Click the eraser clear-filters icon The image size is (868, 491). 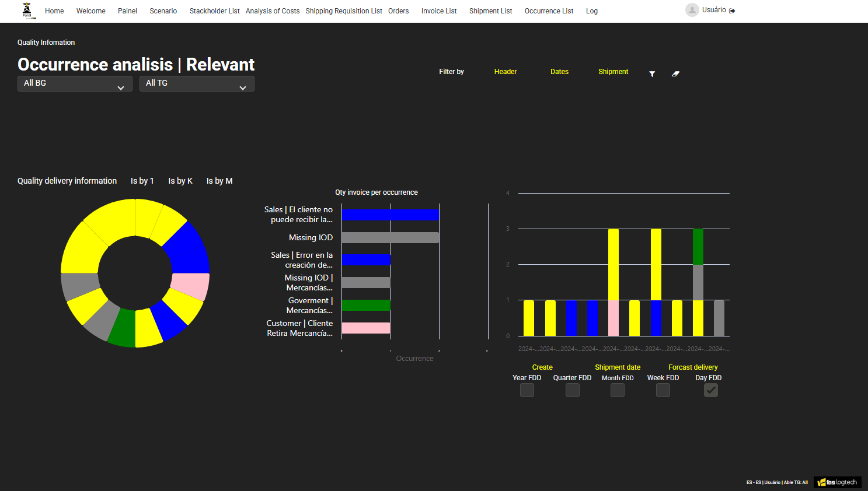click(x=675, y=73)
